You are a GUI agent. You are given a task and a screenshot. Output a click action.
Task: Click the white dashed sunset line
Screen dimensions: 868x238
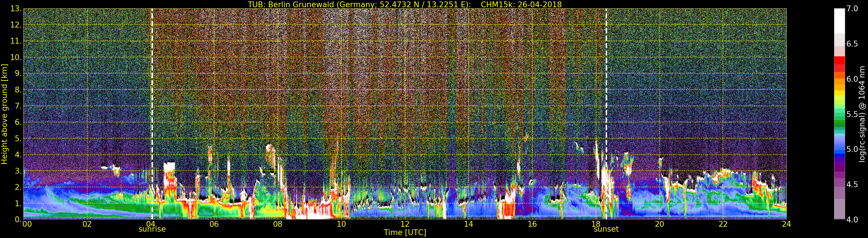606,101
